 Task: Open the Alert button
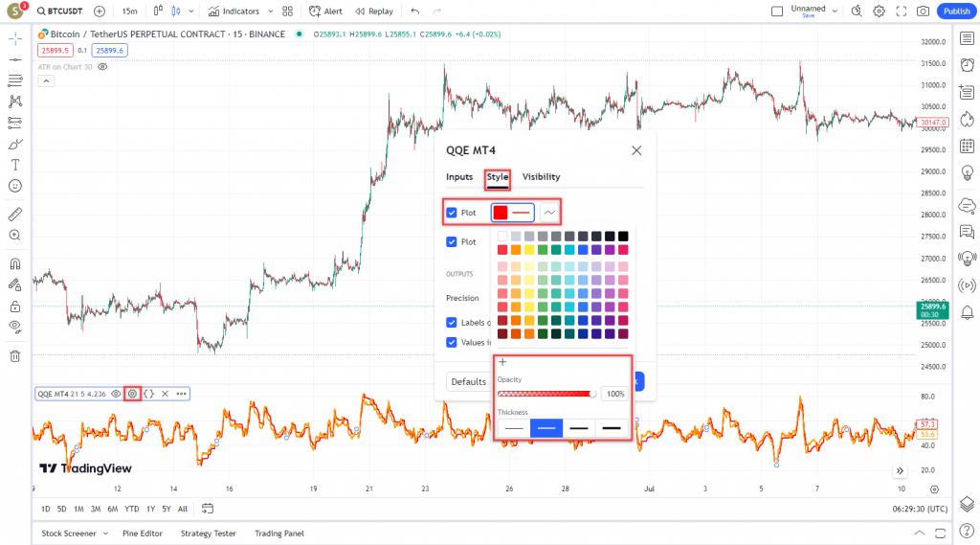pyautogui.click(x=326, y=11)
